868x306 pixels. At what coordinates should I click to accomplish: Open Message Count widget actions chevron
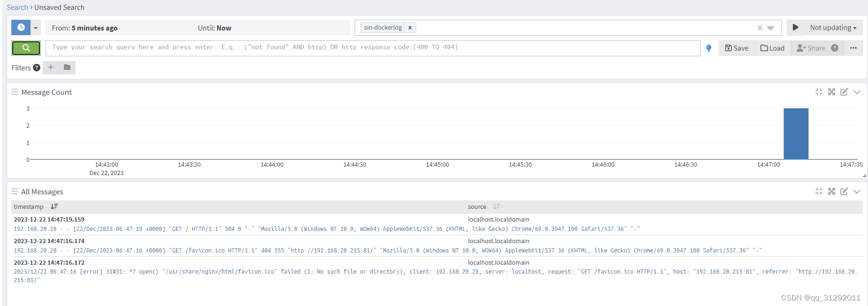(x=857, y=92)
